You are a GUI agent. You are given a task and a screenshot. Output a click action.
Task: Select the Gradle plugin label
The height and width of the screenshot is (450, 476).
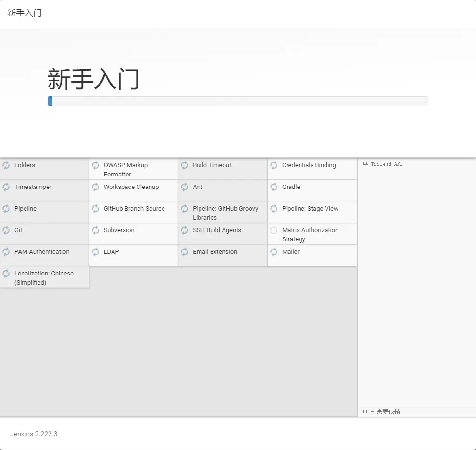[x=291, y=187]
